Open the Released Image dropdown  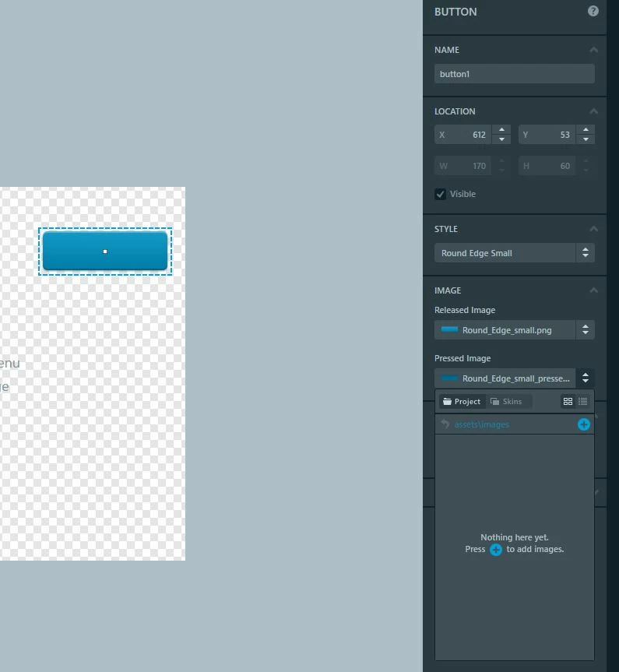click(x=515, y=330)
